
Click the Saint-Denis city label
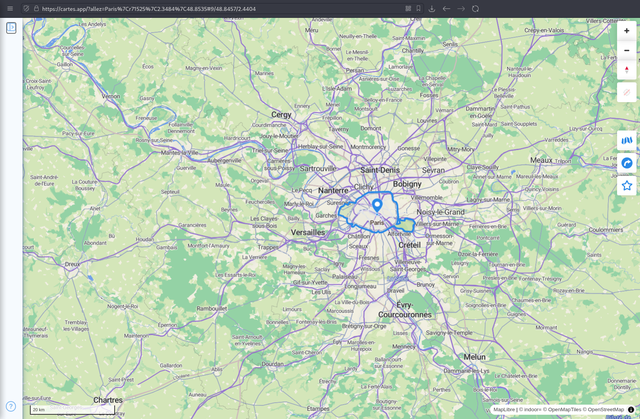point(380,170)
